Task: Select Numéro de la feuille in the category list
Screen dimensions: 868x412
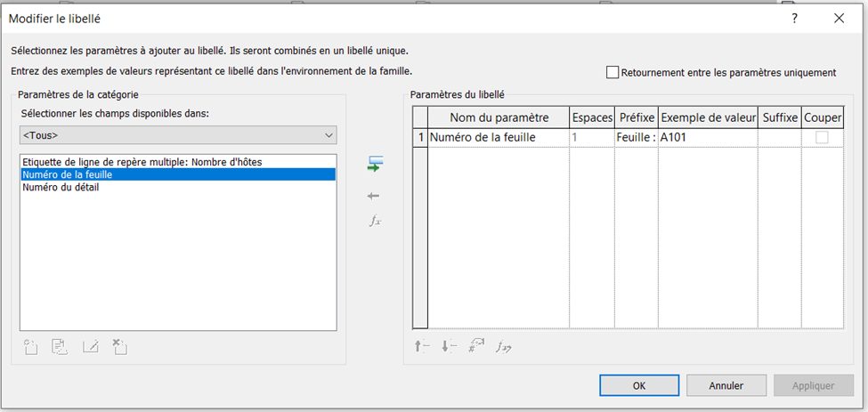Action: pyautogui.click(x=178, y=174)
